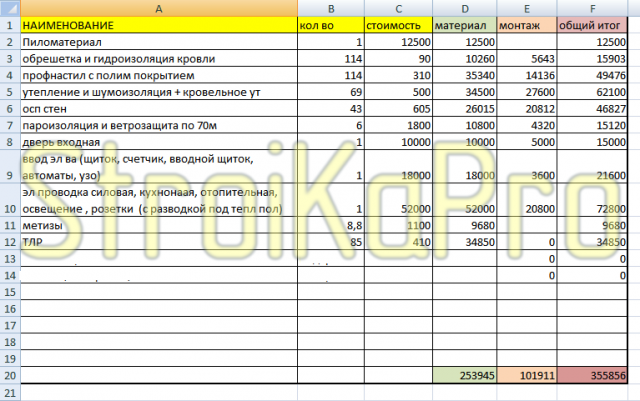This screenshot has width=640, height=401.
Task: Click the 'материал' header cell
Action: [464, 25]
